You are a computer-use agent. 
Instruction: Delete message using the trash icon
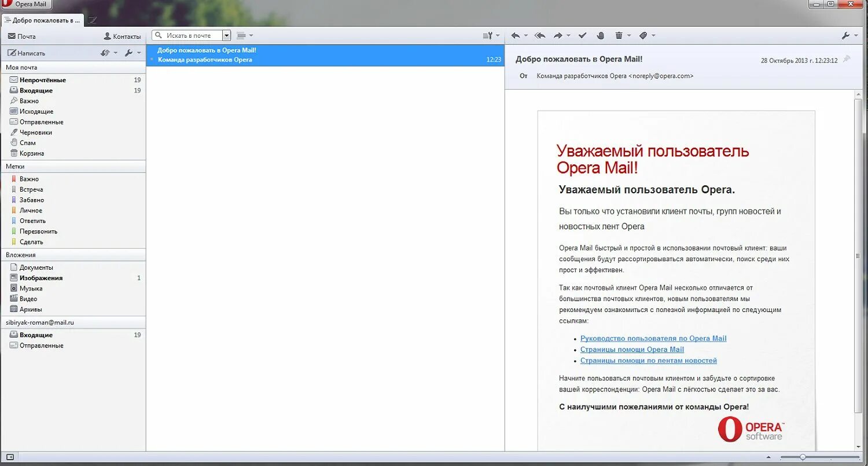pyautogui.click(x=619, y=36)
